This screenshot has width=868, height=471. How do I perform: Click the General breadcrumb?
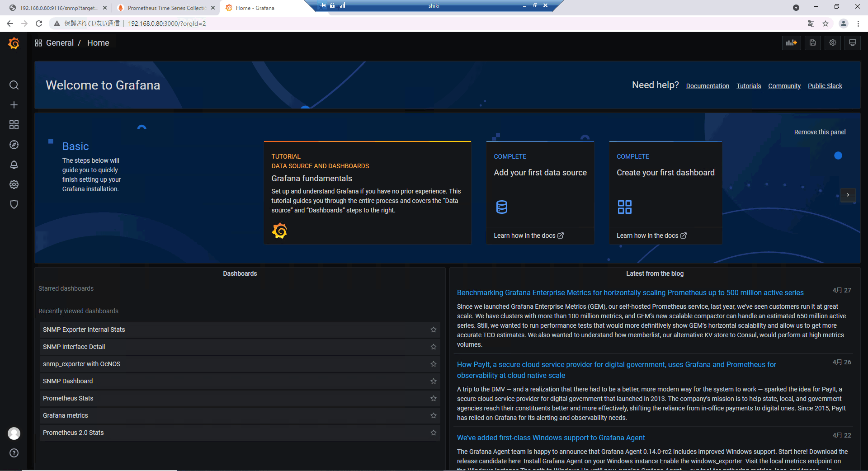[60, 43]
